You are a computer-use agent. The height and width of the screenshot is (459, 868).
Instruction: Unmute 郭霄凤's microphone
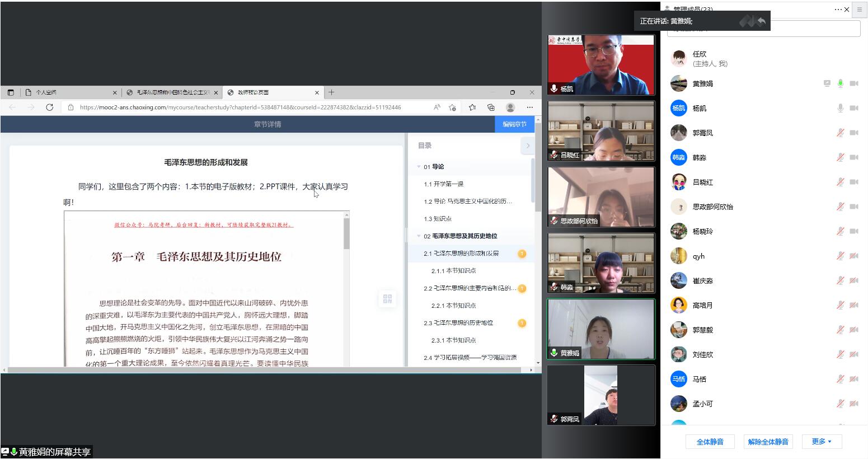[839, 132]
